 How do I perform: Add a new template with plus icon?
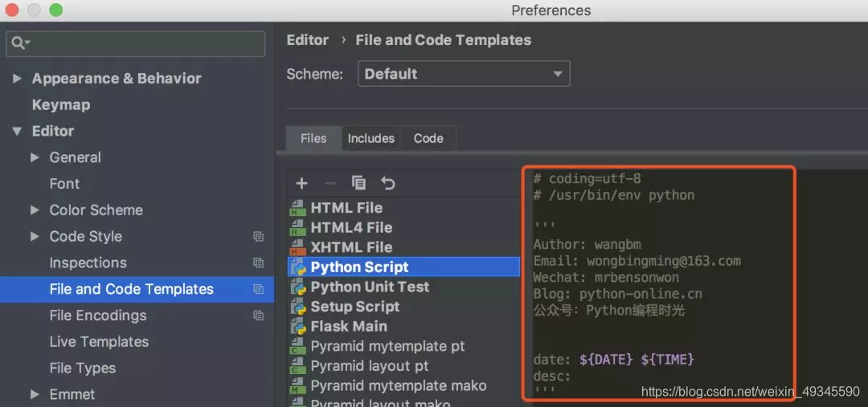tap(301, 183)
